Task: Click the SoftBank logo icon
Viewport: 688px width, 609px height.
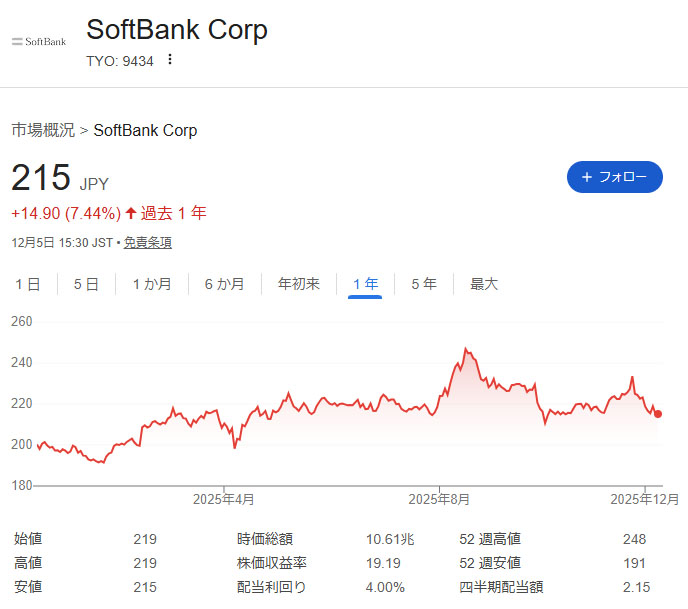Action: (39, 42)
